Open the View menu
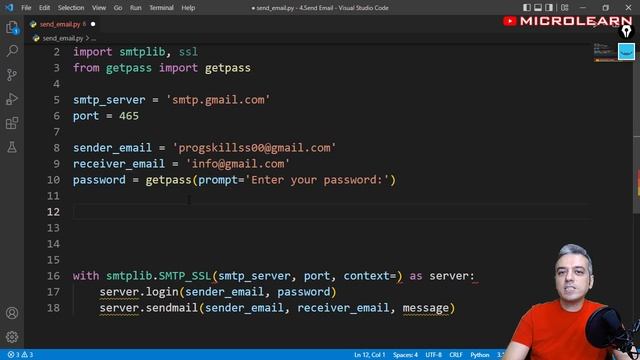The height and width of the screenshot is (360, 640). coord(99,8)
